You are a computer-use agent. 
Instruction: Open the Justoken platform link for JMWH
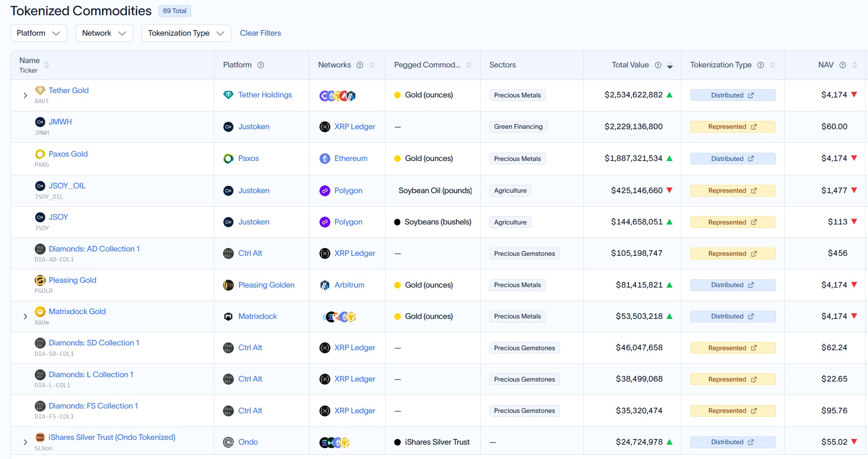tap(254, 127)
